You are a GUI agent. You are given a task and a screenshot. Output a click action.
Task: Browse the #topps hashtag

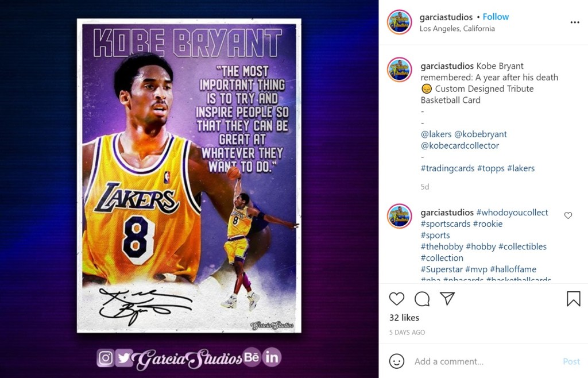[491, 168]
